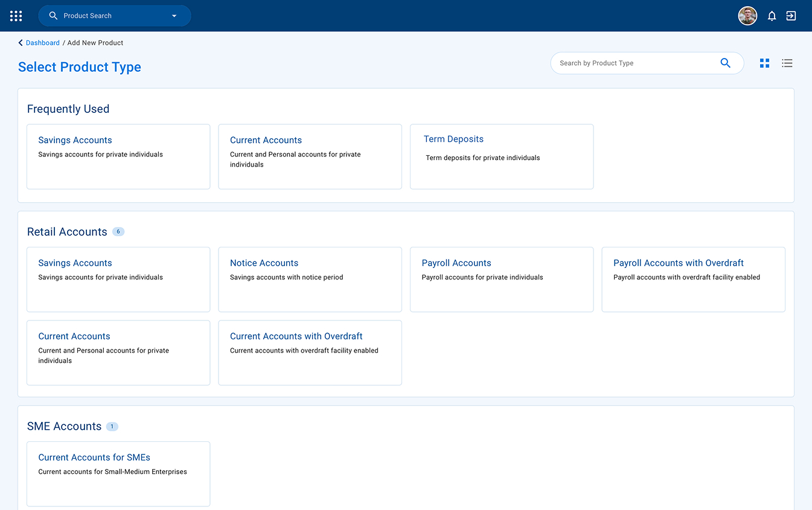Click the magnifier icon in Product Search
The image size is (812, 510).
click(x=53, y=16)
